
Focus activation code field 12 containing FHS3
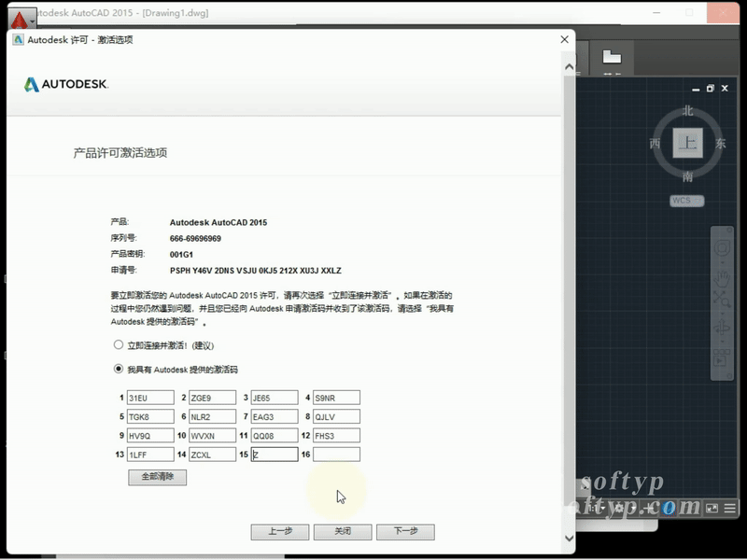[x=336, y=435]
